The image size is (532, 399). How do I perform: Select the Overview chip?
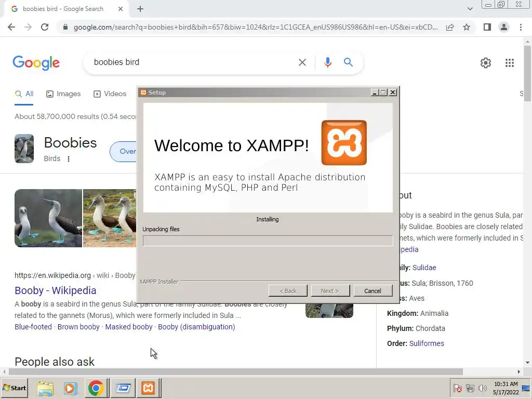(124, 151)
